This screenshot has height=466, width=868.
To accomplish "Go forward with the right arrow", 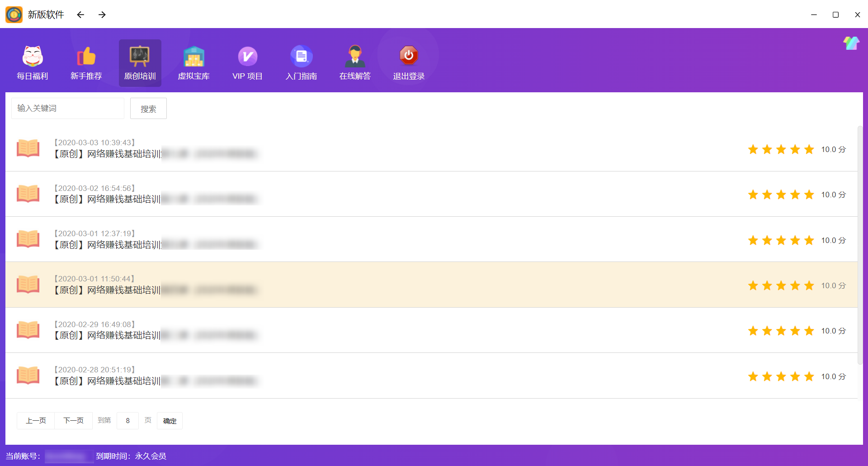I will (102, 15).
